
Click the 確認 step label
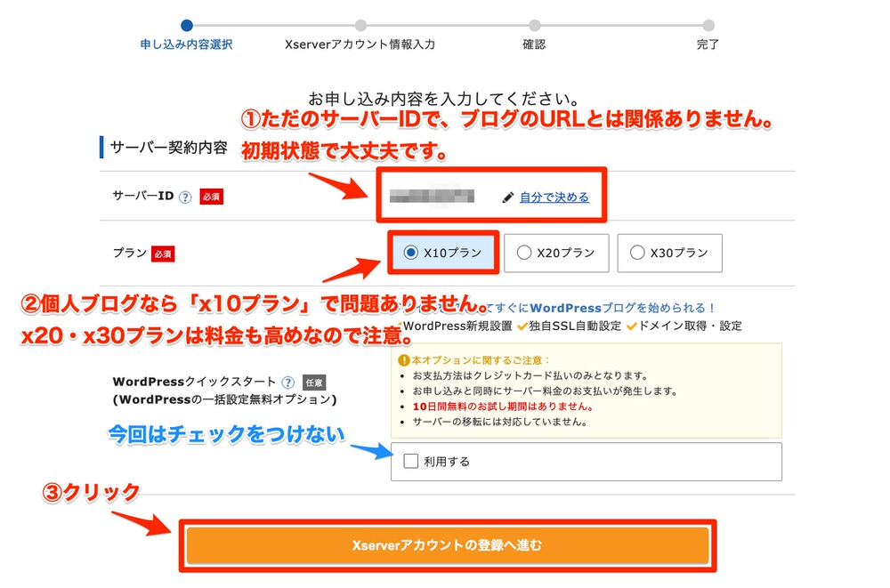(534, 44)
